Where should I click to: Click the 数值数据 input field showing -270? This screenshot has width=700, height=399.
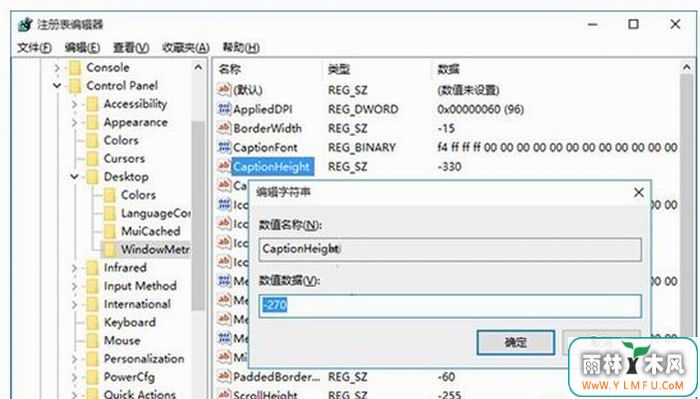tap(450, 306)
